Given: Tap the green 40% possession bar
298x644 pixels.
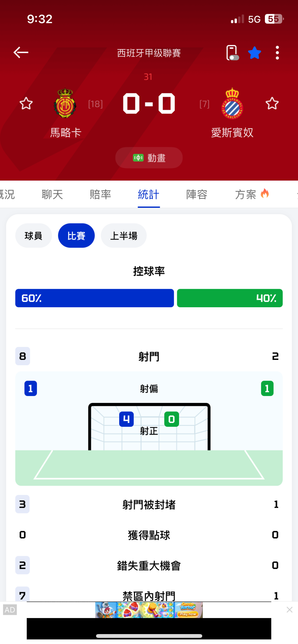Looking at the screenshot, I should click(x=230, y=298).
